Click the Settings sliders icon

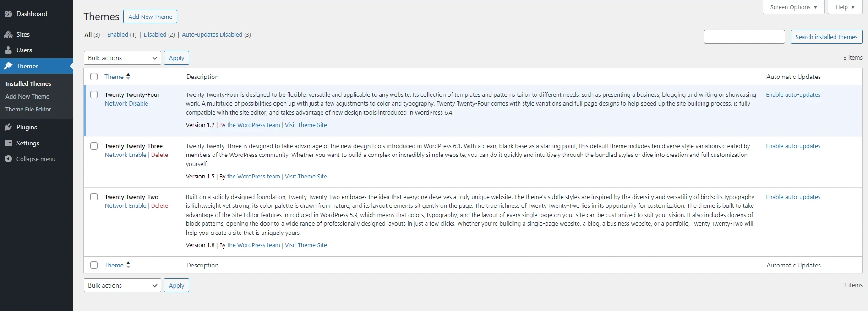click(x=8, y=143)
